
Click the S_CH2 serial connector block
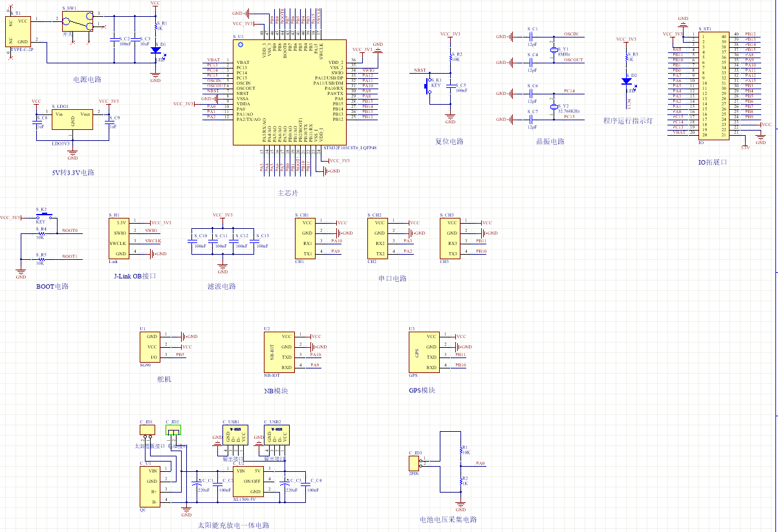[378, 238]
